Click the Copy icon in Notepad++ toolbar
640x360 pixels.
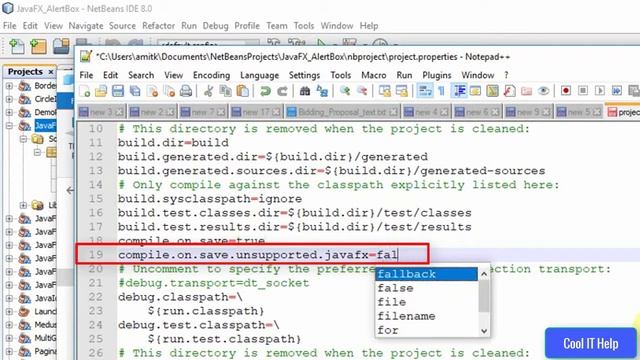(225, 91)
